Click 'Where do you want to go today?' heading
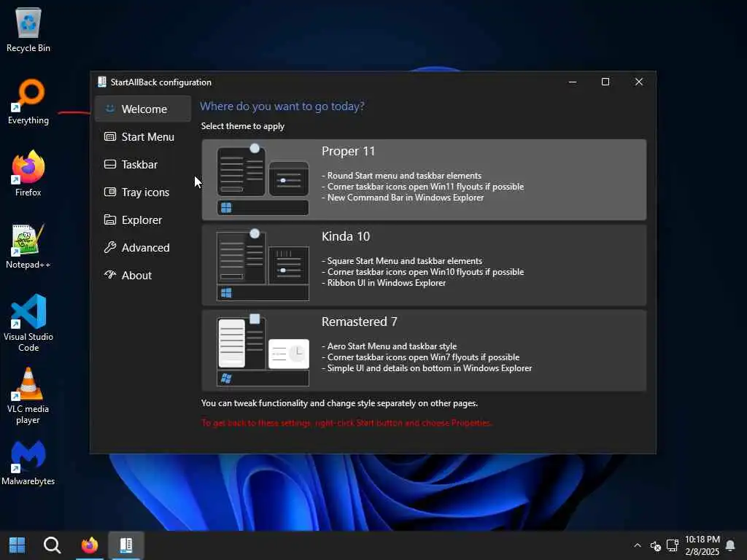 pos(282,106)
